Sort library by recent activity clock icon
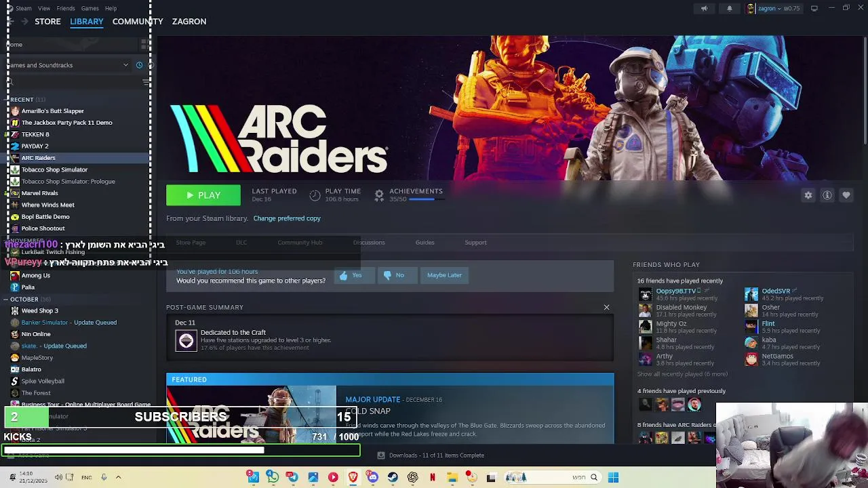Viewport: 868px width, 488px height. point(139,65)
